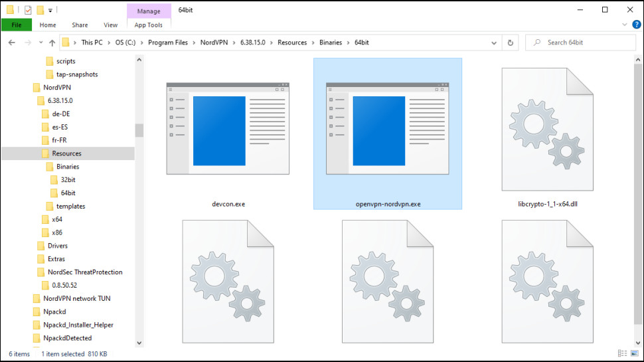Viewport: 644px width, 362px height.
Task: Refresh the 64bit folder view
Action: pyautogui.click(x=510, y=43)
